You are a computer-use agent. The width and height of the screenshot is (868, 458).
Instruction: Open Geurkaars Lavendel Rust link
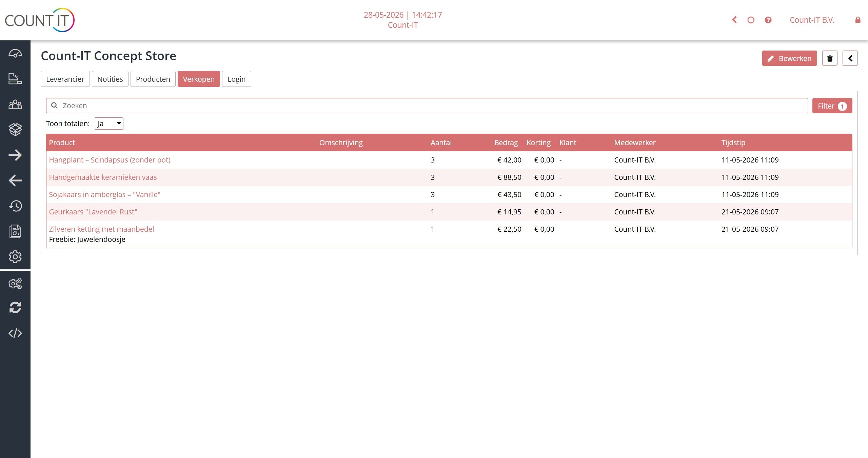pos(93,212)
